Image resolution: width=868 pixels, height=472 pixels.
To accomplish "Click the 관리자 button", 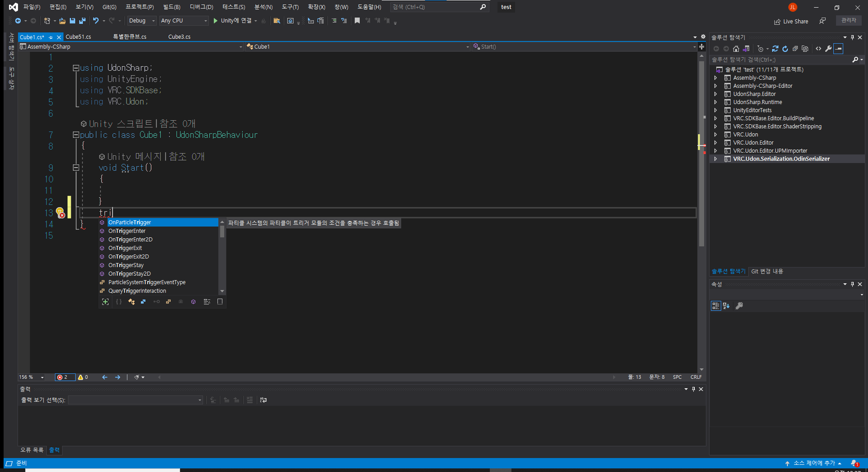I will (849, 20).
